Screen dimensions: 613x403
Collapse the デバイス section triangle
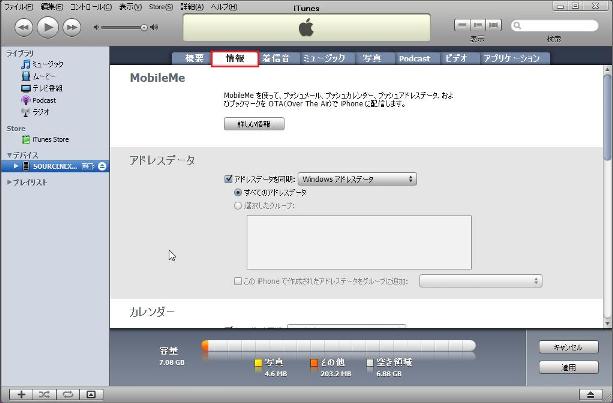tap(9, 155)
